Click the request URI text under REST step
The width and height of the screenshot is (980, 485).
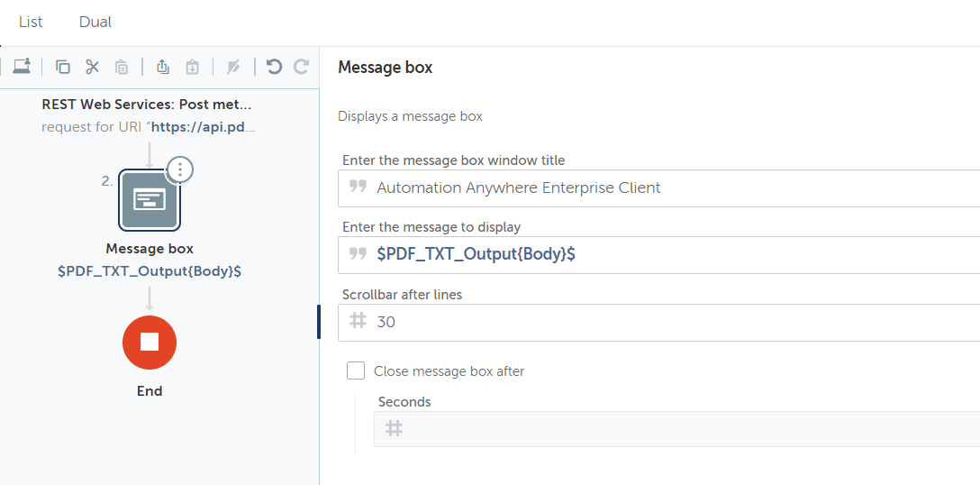(149, 127)
